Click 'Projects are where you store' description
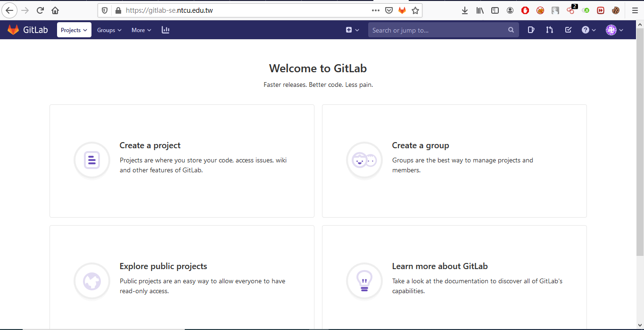This screenshot has width=644, height=330. coord(203,165)
